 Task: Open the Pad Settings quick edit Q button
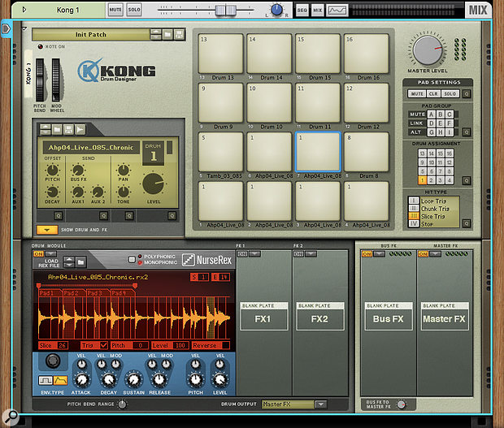(x=467, y=93)
